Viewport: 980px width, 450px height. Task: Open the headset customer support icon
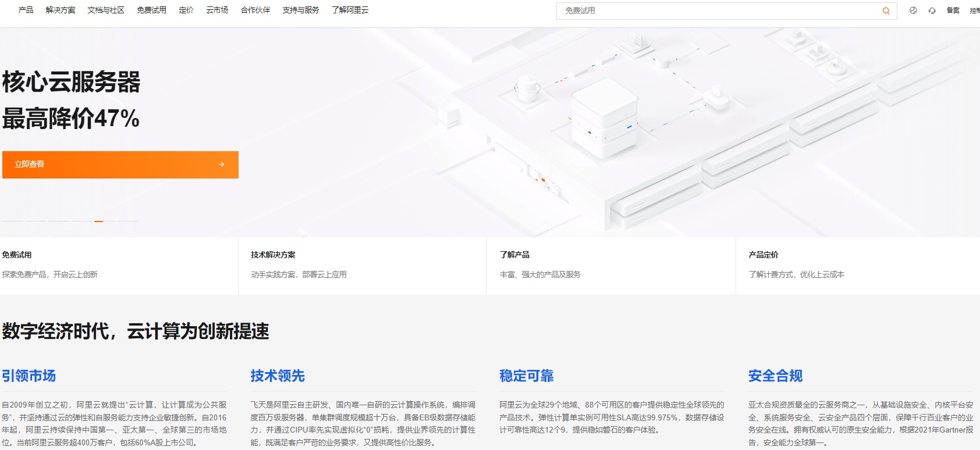pyautogui.click(x=932, y=10)
